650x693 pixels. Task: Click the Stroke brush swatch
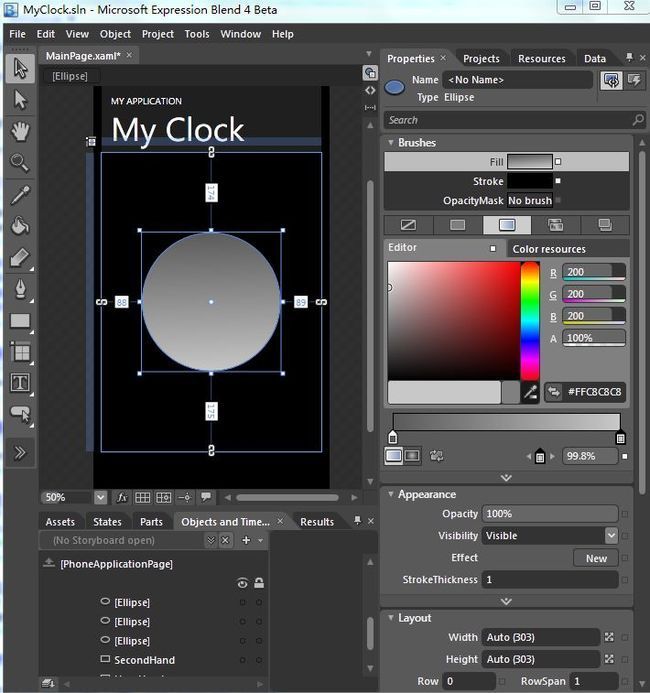coord(529,181)
